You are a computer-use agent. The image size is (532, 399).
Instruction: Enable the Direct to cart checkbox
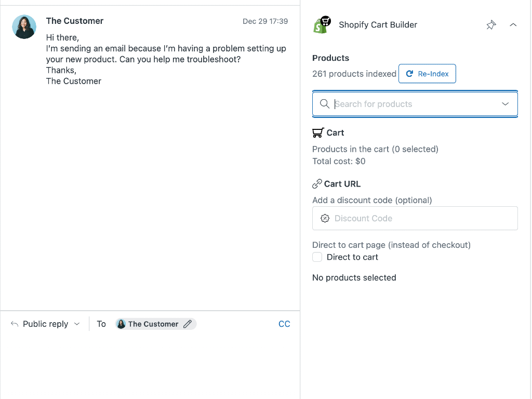pyautogui.click(x=317, y=257)
